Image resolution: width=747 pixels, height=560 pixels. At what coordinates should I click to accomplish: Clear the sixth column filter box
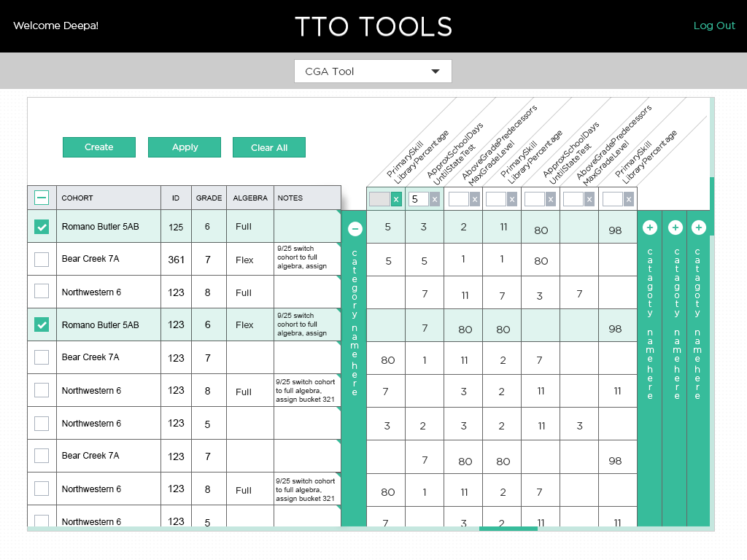[x=589, y=200]
